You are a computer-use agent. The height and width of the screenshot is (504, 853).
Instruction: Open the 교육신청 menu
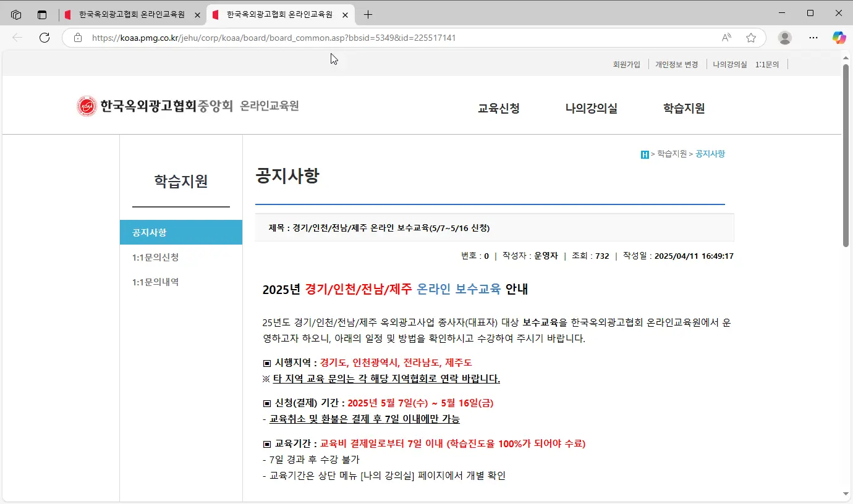(x=498, y=109)
